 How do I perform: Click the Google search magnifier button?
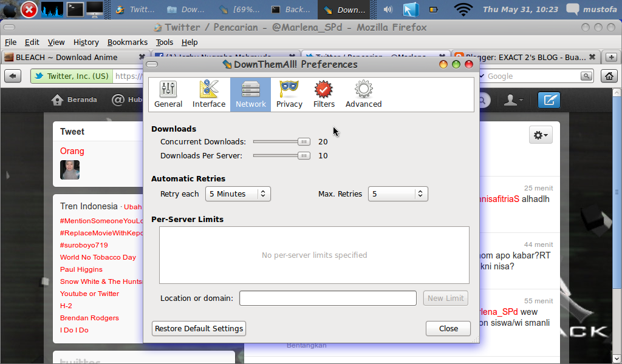click(x=586, y=76)
